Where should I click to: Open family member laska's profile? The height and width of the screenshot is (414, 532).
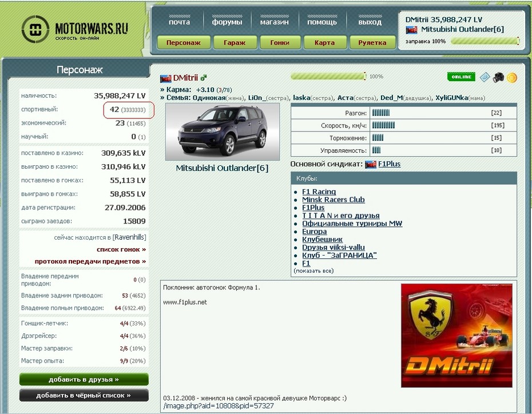click(301, 98)
